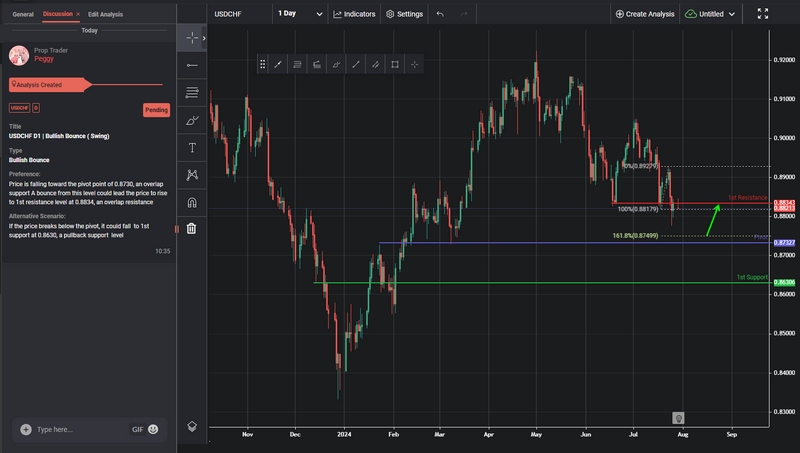Click the analysis title USDCHF D1 Bullish Bounce
Screen dimensions: 800x453
click(59, 136)
